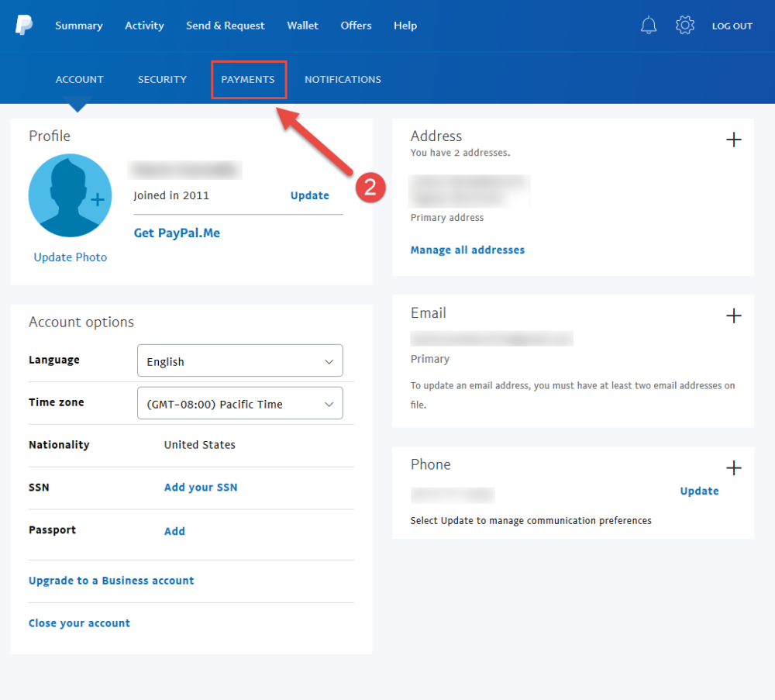Click Get PayPal.Me link
This screenshot has height=700, width=775.
(177, 233)
